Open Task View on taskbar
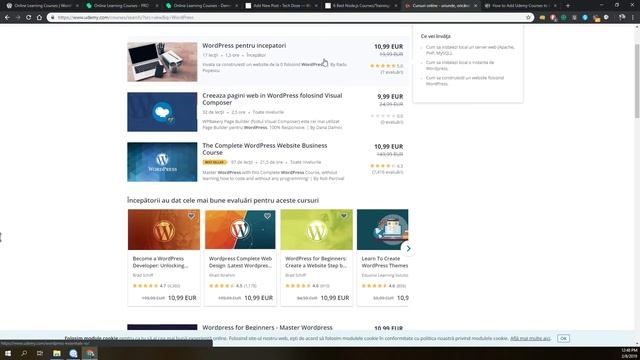 pos(40,353)
